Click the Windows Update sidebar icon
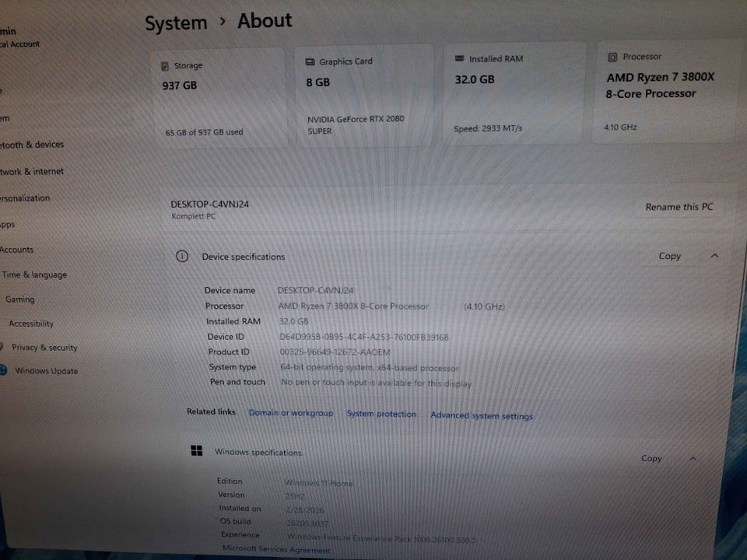Viewport: 747px width, 560px height. point(3,369)
